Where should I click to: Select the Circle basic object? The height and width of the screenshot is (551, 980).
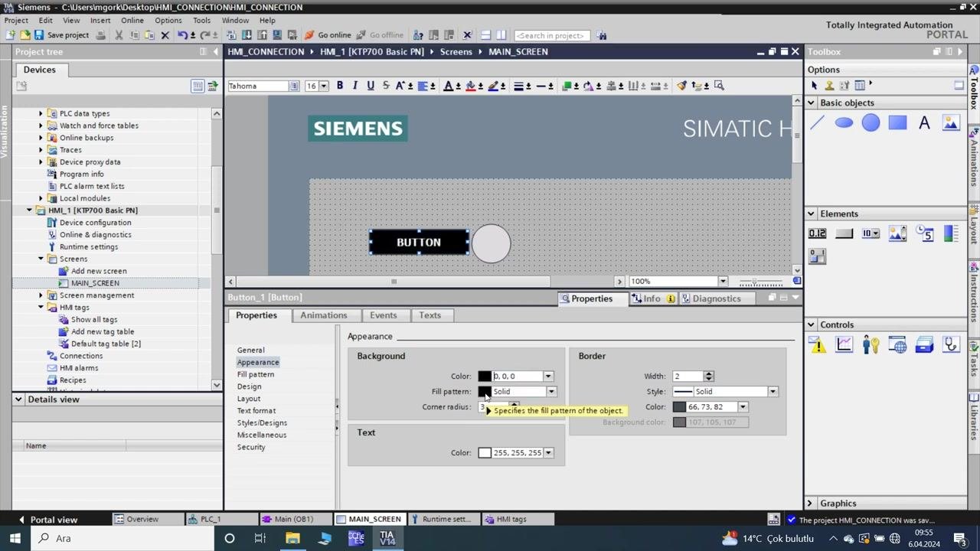click(x=871, y=122)
